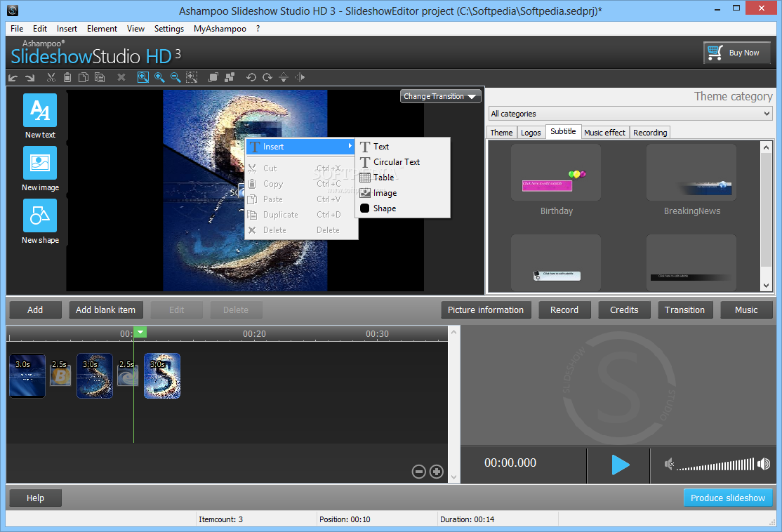Click the minus timeline zoom icon
The width and height of the screenshot is (782, 532).
coord(419,472)
